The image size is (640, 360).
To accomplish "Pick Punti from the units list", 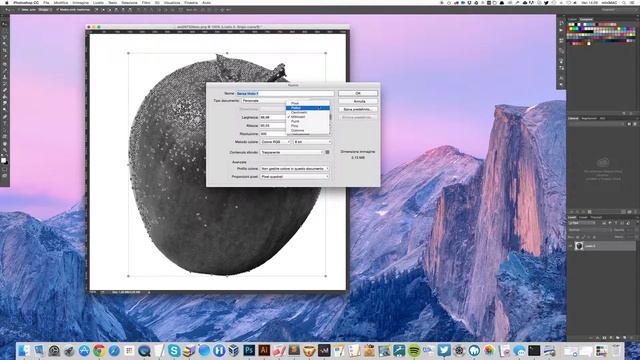I will (308, 121).
